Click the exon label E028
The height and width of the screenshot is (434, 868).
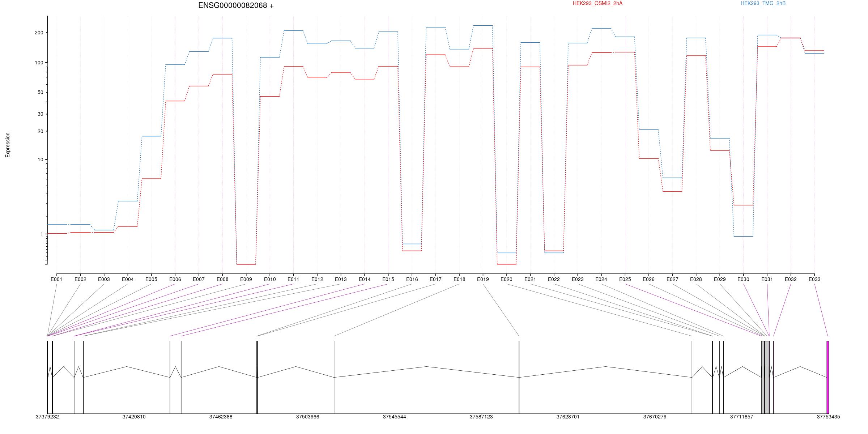click(x=696, y=279)
